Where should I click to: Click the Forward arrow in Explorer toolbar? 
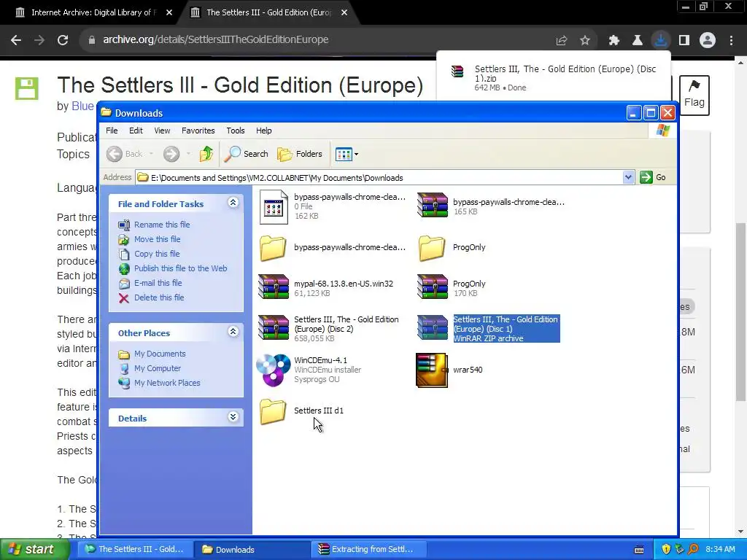coord(171,154)
